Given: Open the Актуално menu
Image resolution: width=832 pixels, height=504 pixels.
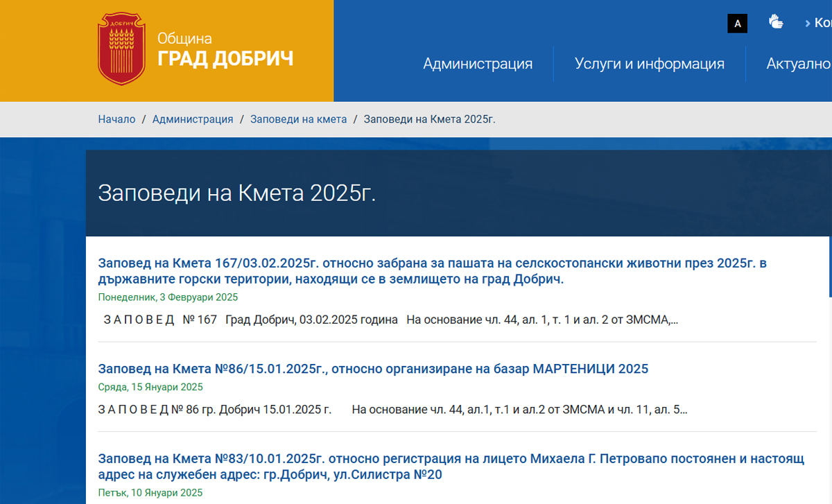Looking at the screenshot, I should click(x=798, y=64).
